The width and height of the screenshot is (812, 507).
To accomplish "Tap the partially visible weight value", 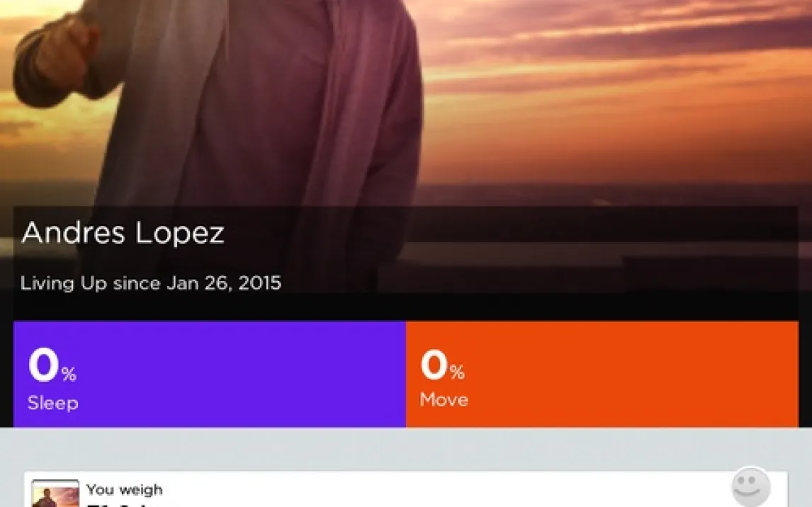I will pos(120,504).
